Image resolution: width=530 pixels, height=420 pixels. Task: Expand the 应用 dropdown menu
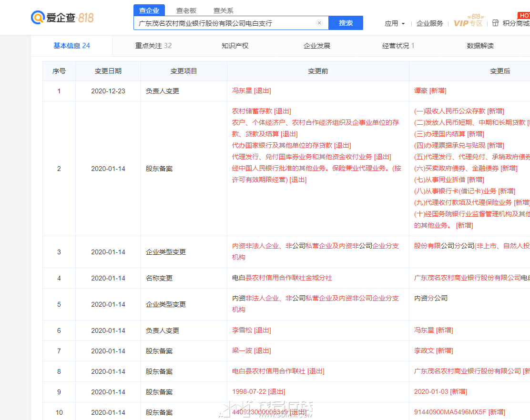pos(395,23)
